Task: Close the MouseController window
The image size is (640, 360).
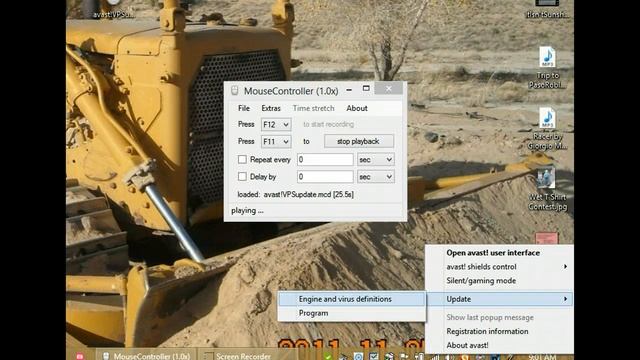Action: tap(389, 88)
